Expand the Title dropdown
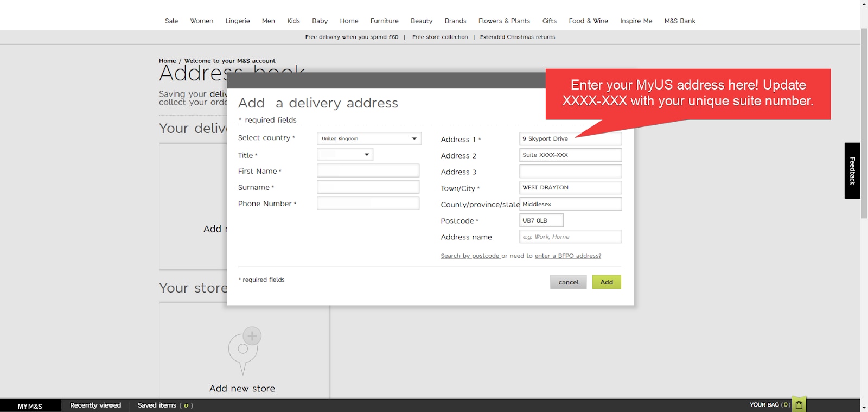868x412 pixels. 344,155
